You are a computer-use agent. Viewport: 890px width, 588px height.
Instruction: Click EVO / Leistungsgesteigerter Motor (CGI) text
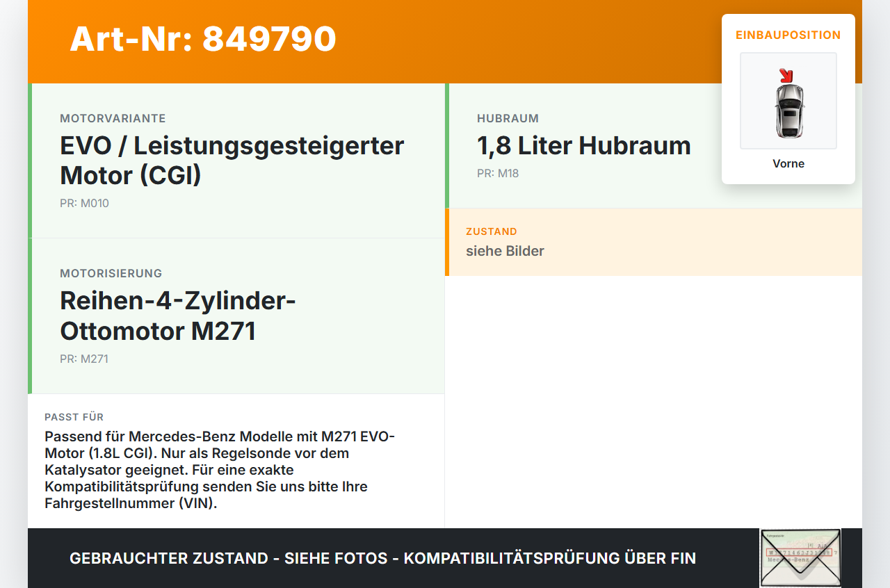(232, 161)
